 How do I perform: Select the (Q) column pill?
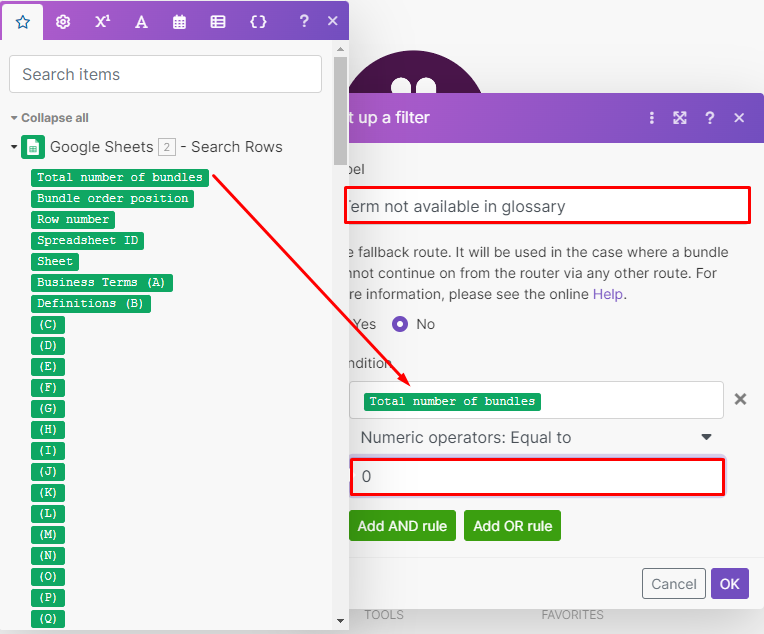[48, 618]
